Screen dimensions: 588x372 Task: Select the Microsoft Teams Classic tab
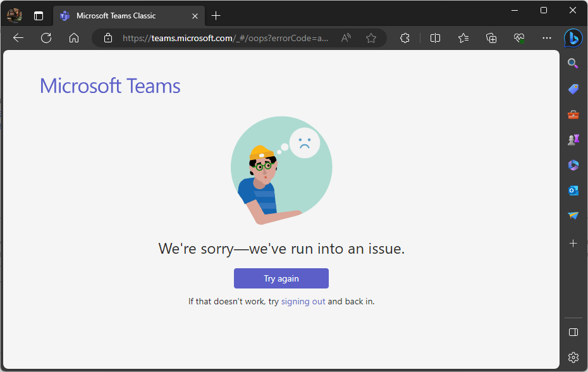(x=129, y=16)
